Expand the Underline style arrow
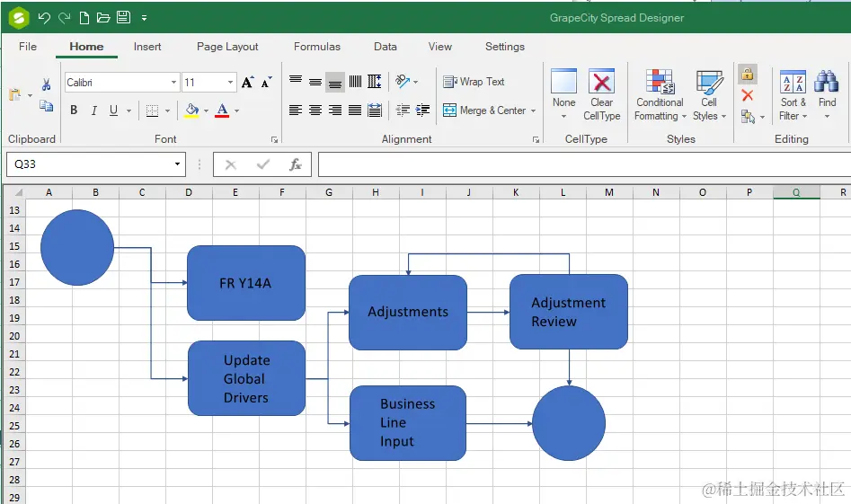Image resolution: width=851 pixels, height=504 pixels. tap(129, 111)
